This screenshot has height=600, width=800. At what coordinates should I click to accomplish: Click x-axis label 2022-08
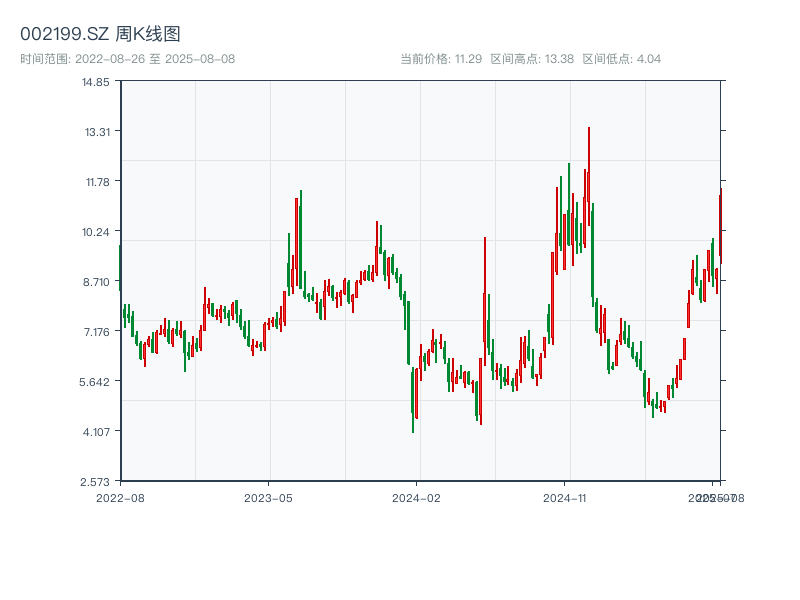pyautogui.click(x=120, y=498)
